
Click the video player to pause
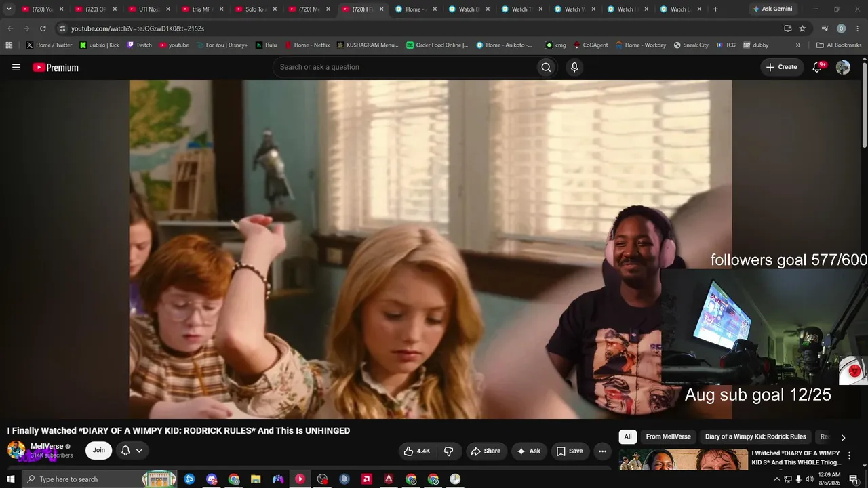tap(431, 249)
